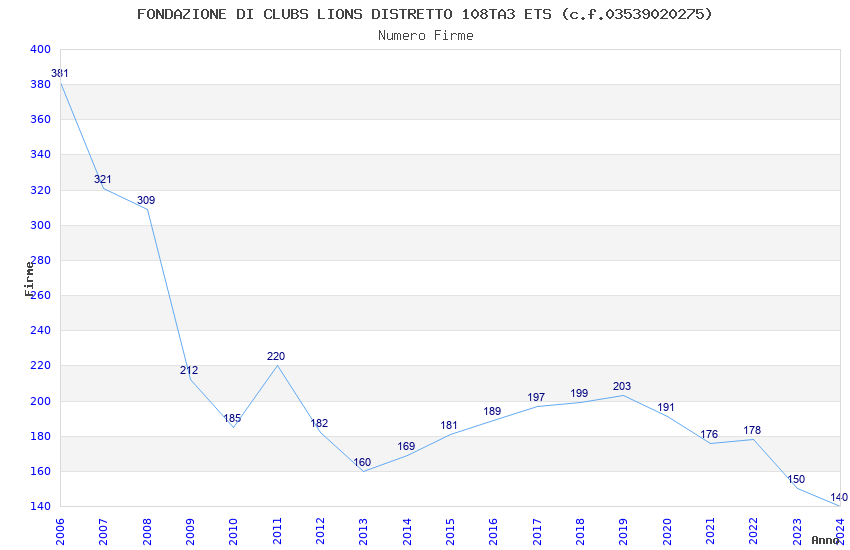Viewport: 850px width, 550px height.
Task: Click the y-axis value 180
Action: point(41,436)
